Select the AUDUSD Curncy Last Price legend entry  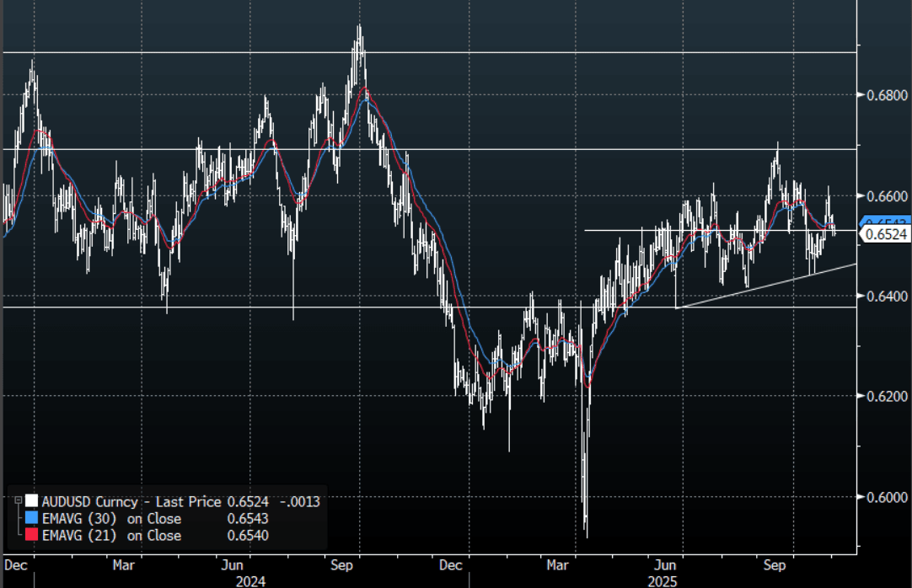(x=131, y=501)
